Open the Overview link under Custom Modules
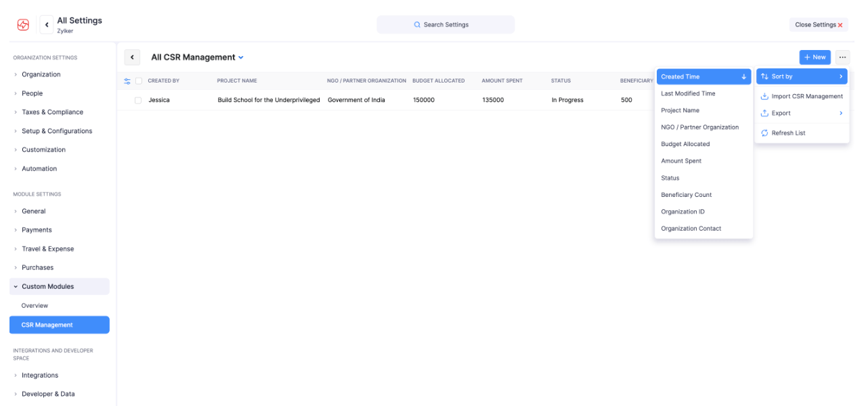The width and height of the screenshot is (868, 406). [35, 306]
